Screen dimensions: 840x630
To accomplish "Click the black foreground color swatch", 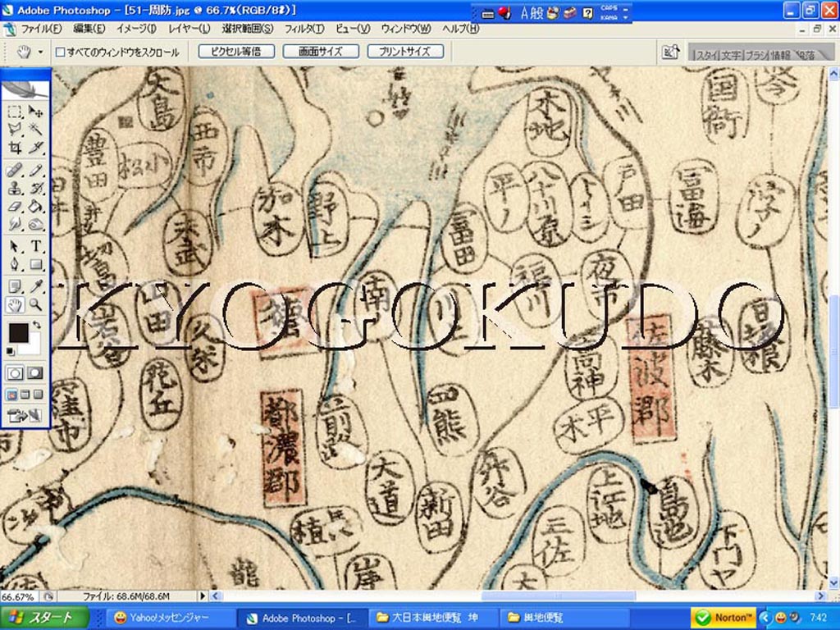I will pyautogui.click(x=18, y=332).
